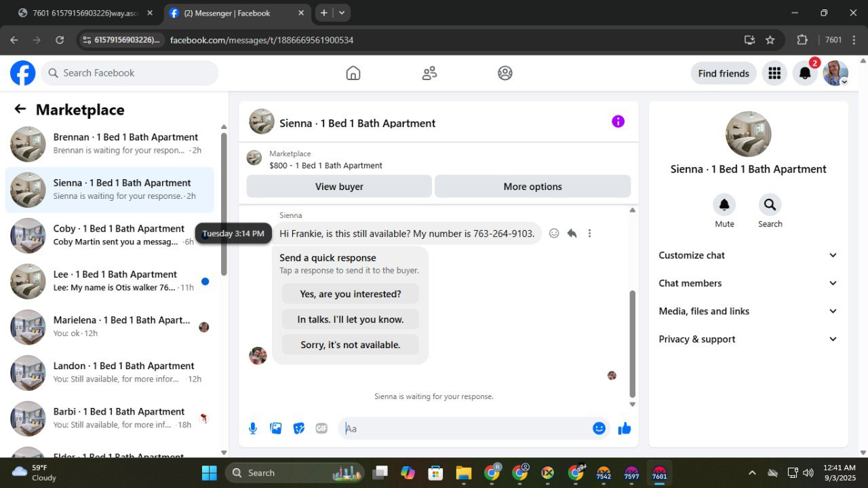View site information icon in address bar
The image size is (868, 488).
click(87, 40)
